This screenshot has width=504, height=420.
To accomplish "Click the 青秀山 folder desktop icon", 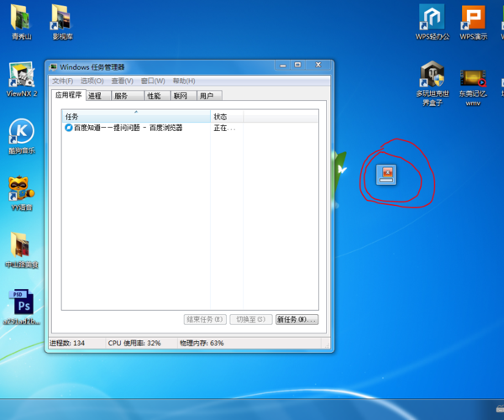I will (22, 19).
